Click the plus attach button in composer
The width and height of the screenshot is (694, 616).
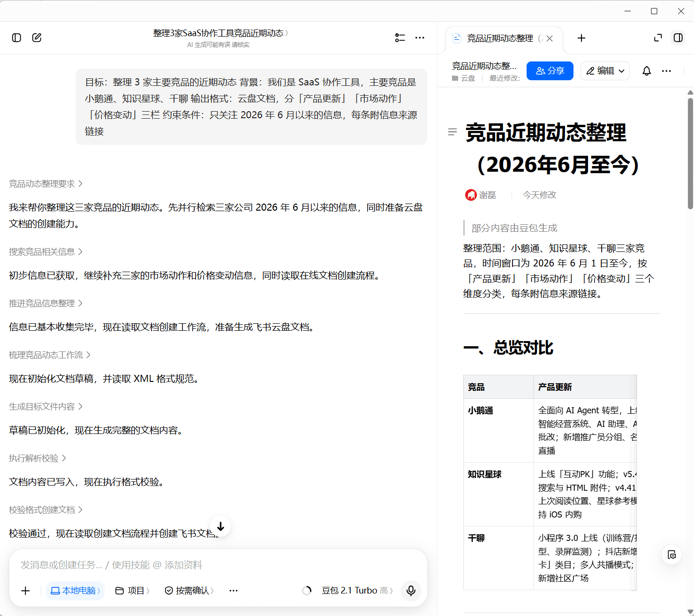pyautogui.click(x=26, y=591)
